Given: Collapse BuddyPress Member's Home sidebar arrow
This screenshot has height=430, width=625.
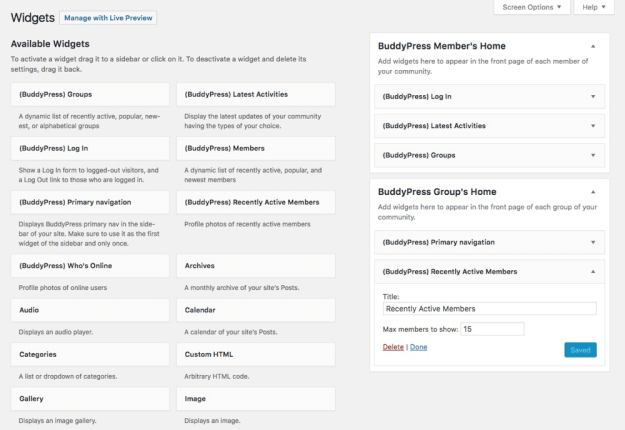Looking at the screenshot, I should 593,46.
